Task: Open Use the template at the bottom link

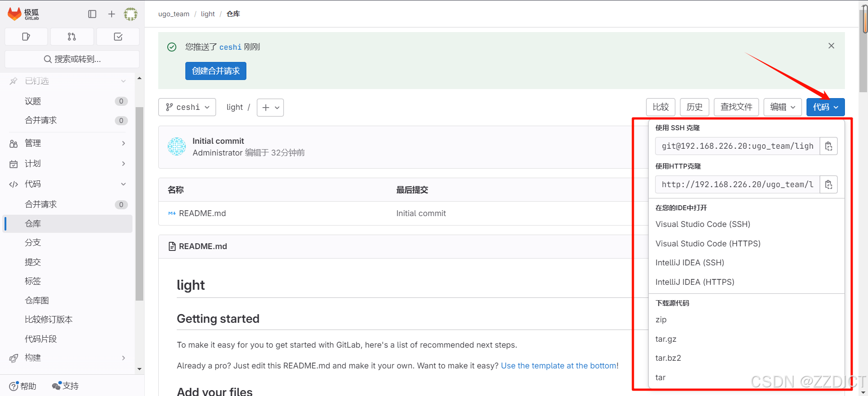Action: 558,366
